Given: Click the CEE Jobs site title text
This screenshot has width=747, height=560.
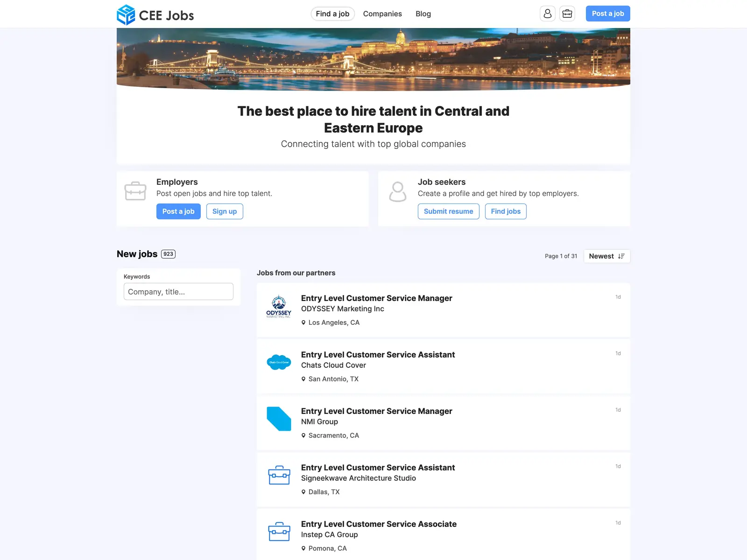Looking at the screenshot, I should [x=167, y=15].
